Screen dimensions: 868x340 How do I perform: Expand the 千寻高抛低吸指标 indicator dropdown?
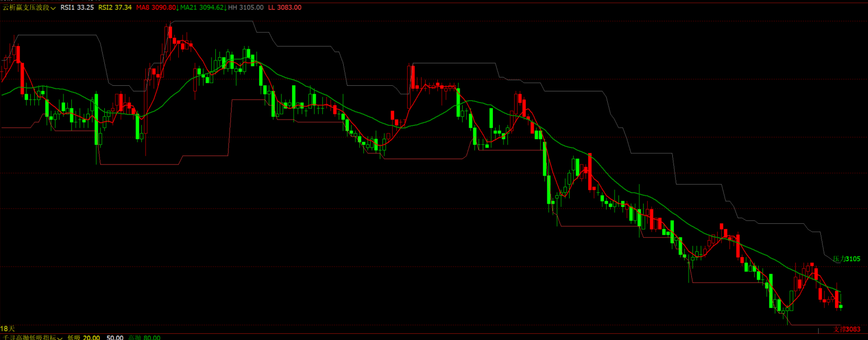(x=29, y=338)
